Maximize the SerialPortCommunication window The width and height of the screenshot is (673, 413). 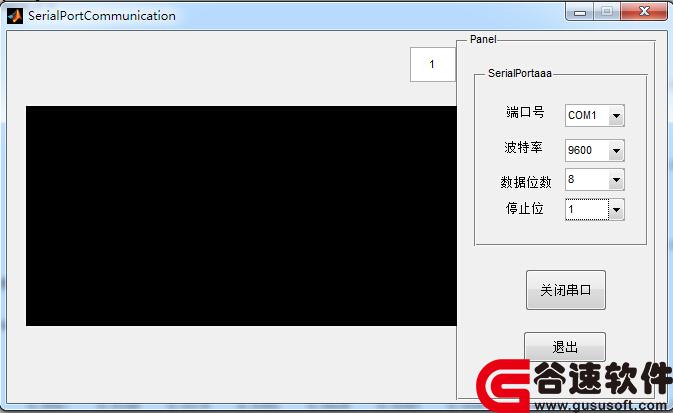point(607,12)
